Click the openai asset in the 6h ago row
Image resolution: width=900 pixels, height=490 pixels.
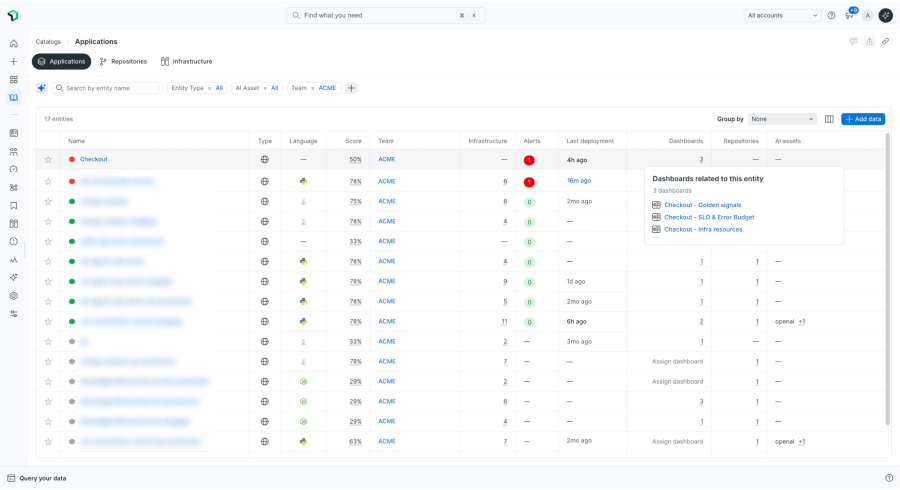tap(785, 321)
